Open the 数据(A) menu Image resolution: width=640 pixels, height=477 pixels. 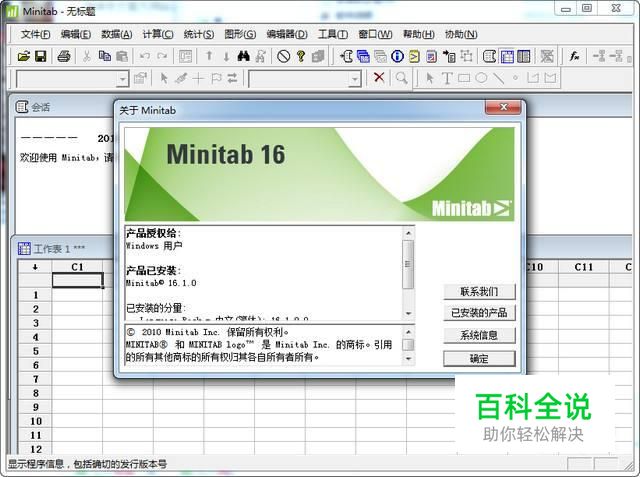[x=117, y=34]
